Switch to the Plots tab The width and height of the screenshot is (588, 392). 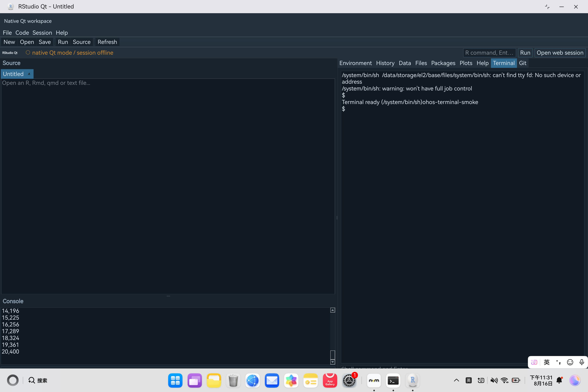[466, 63]
